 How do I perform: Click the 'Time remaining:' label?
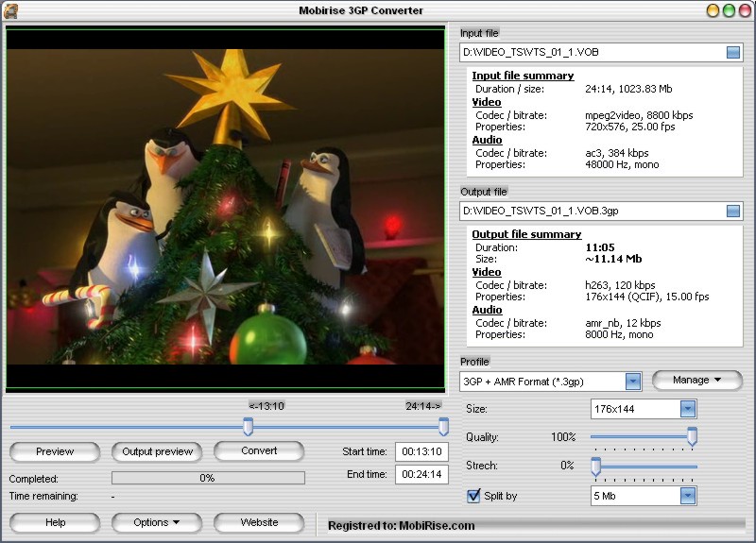[43, 496]
